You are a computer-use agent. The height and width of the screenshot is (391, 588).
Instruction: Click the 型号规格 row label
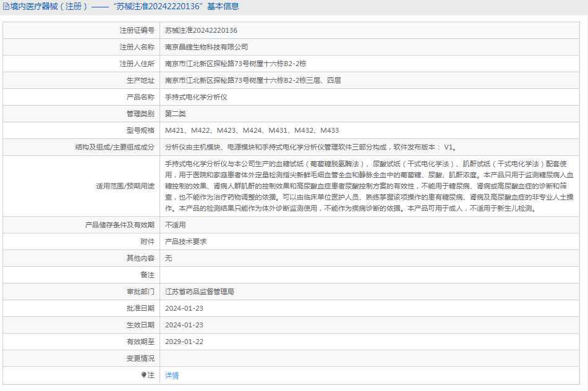pyautogui.click(x=140, y=130)
